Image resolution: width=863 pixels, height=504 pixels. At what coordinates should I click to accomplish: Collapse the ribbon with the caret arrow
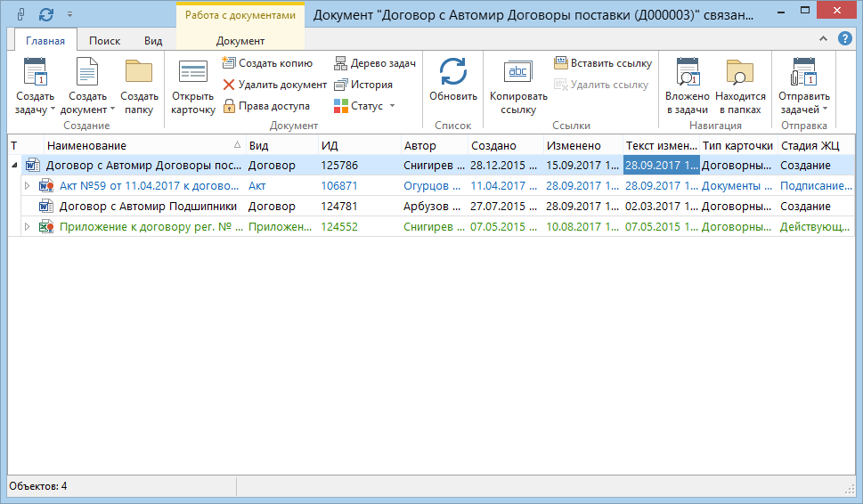click(x=823, y=38)
